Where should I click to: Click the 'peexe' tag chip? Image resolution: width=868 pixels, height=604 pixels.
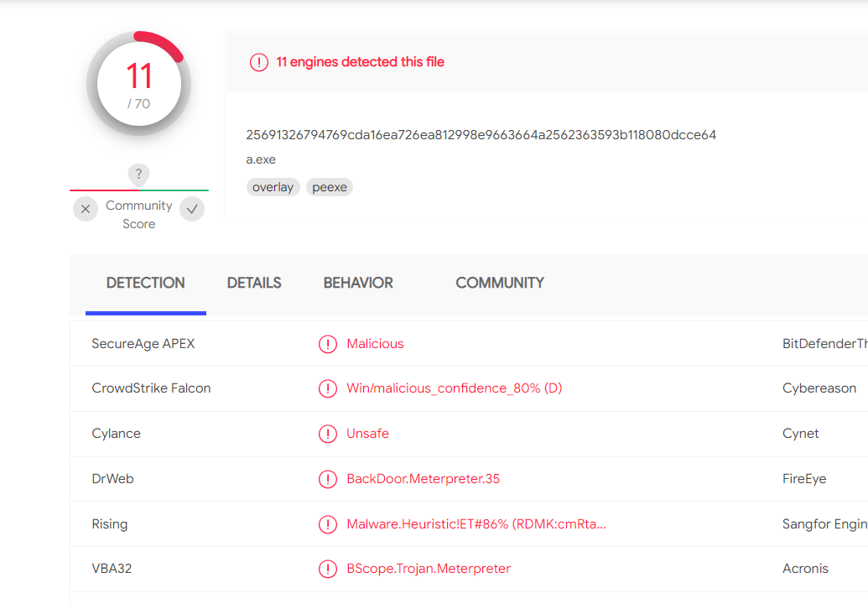330,187
